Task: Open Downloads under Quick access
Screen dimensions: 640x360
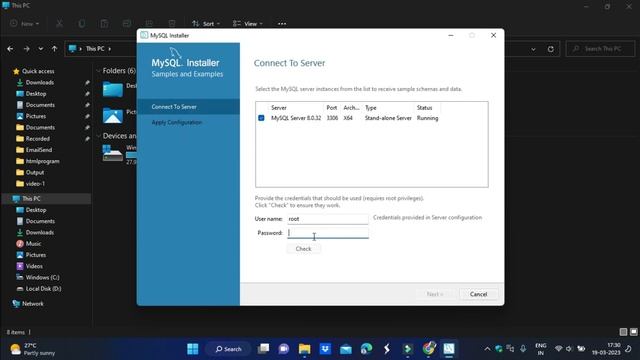Action: (x=40, y=82)
